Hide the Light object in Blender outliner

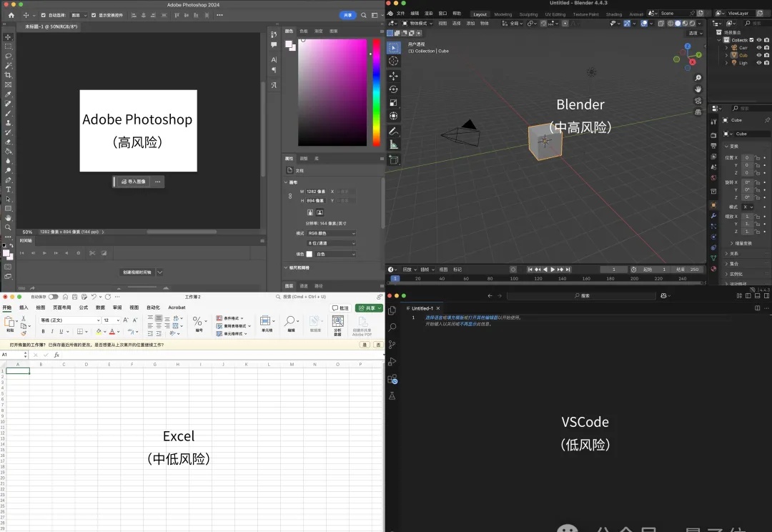[x=758, y=62]
